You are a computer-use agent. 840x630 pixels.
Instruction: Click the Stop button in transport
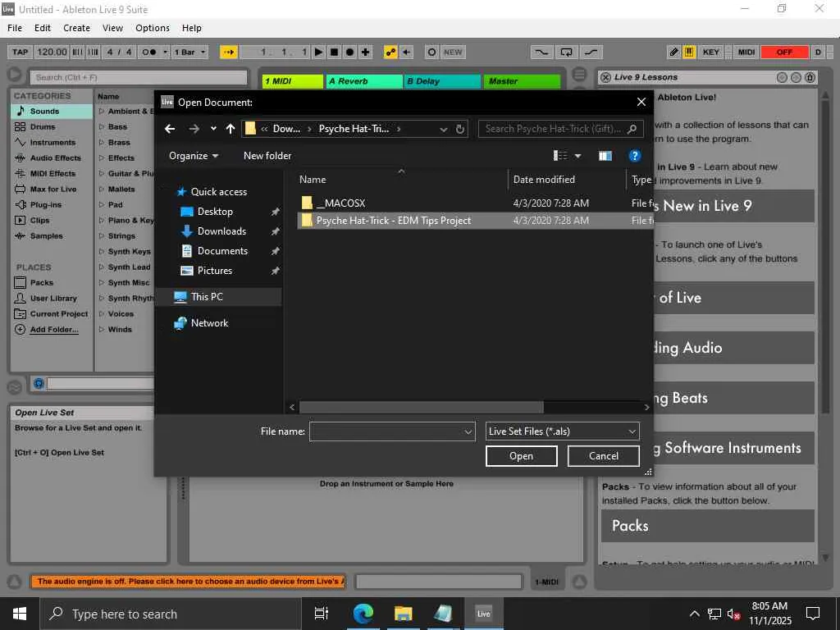pos(335,52)
